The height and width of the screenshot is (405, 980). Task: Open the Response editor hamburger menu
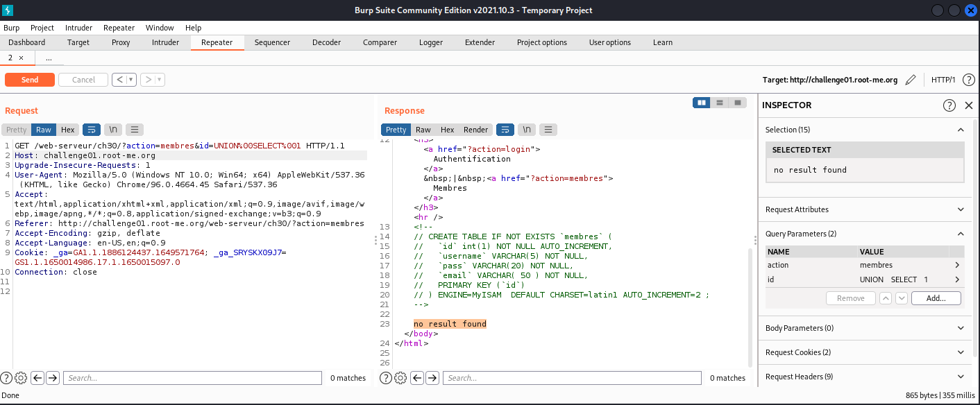(548, 130)
